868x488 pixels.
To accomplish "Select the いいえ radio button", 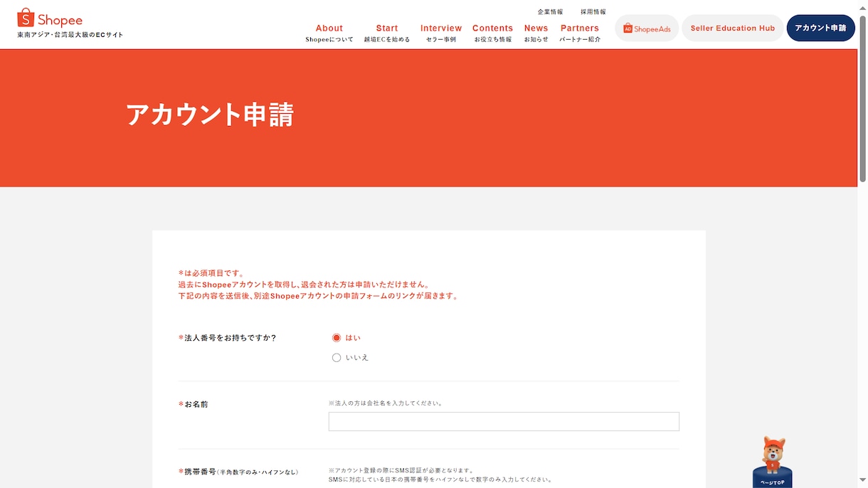I will pyautogui.click(x=337, y=358).
